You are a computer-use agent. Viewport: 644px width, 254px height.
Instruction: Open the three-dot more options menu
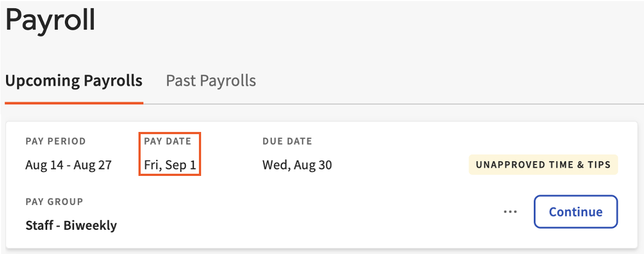point(510,212)
